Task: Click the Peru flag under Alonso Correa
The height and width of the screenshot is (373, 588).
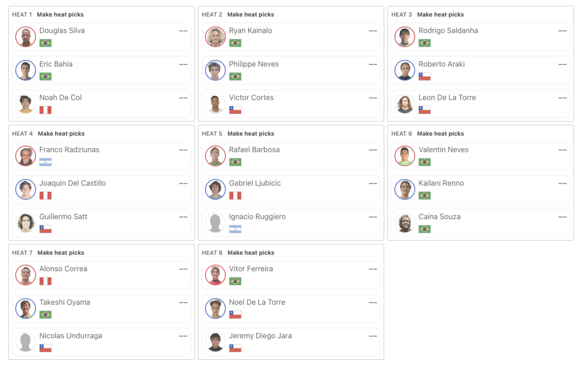Action: [x=46, y=281]
